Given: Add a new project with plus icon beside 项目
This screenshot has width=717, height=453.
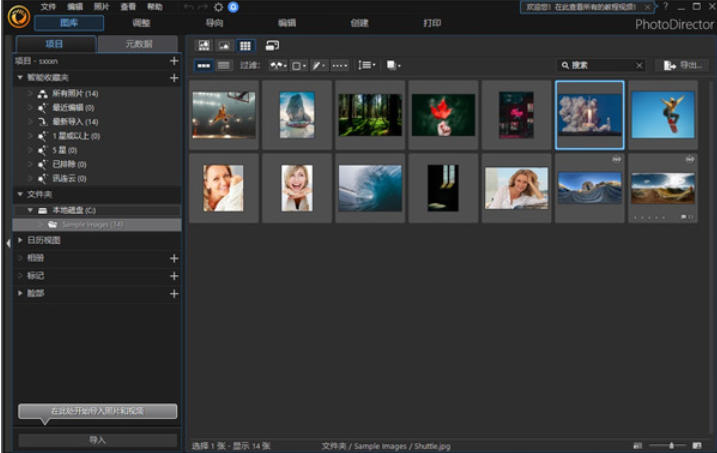Looking at the screenshot, I should point(174,61).
